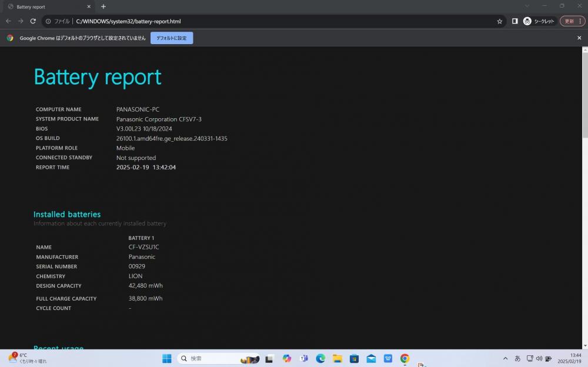Click the battery power tray icon
The image size is (588, 367).
548,358
